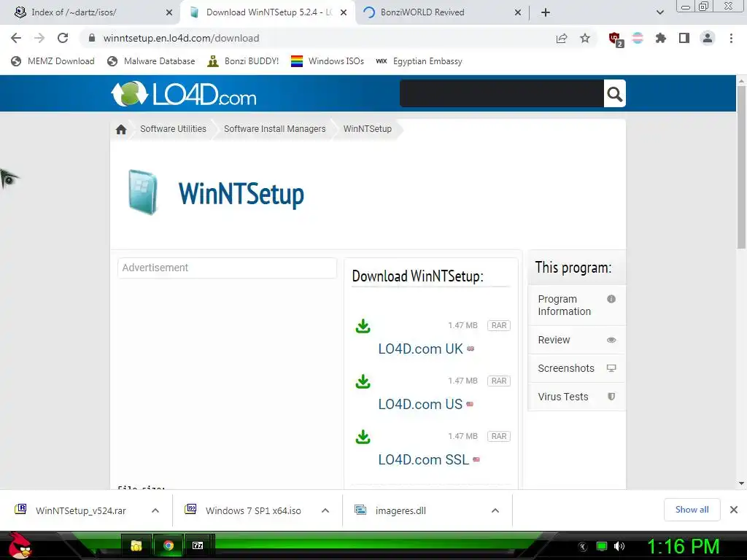This screenshot has height=560, width=747.
Task: Click the green download icon for LO4D.com UK
Action: pos(363,326)
